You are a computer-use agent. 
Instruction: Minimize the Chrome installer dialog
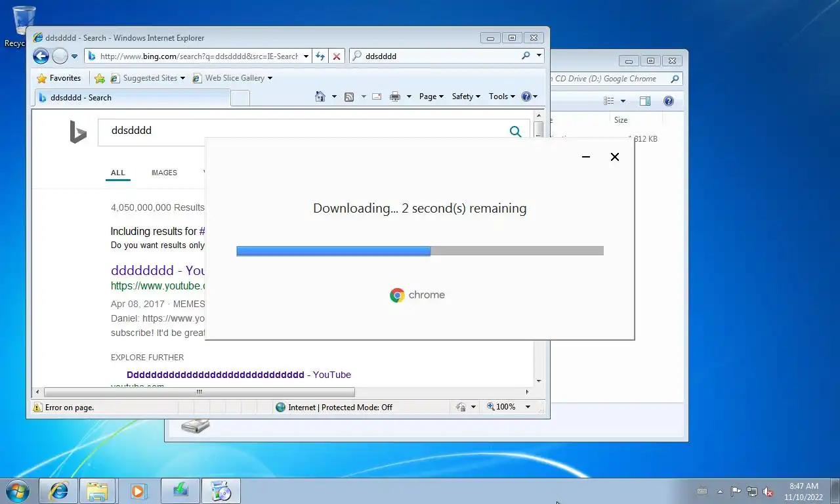tap(586, 157)
